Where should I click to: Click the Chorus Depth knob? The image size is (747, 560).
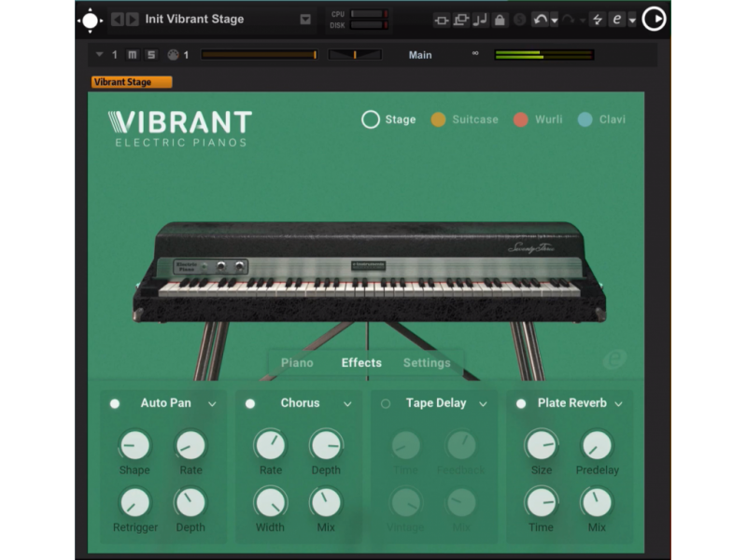coord(326,446)
